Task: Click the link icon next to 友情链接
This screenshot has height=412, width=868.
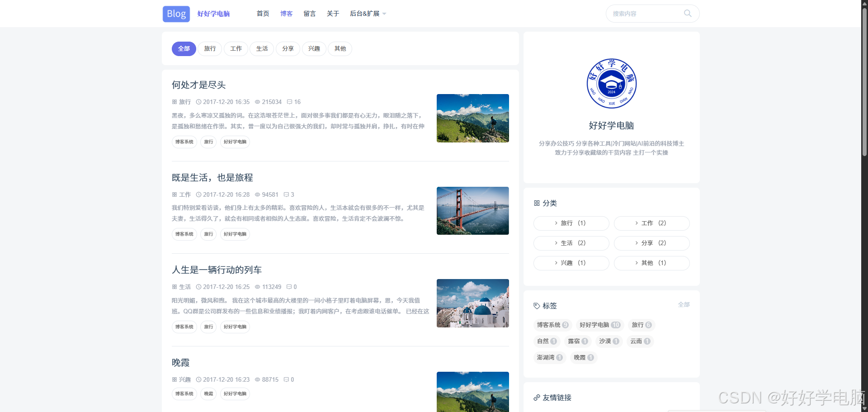Action: click(537, 398)
